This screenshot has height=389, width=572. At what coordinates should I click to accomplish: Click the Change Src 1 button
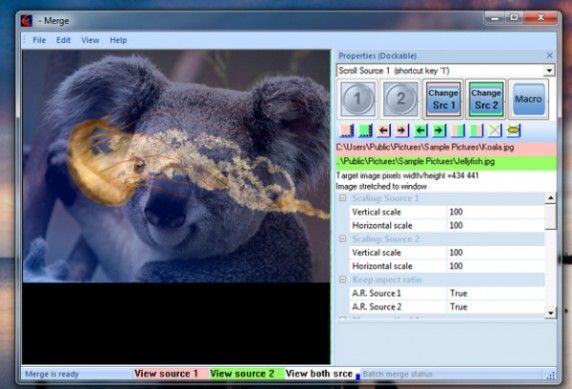[443, 99]
